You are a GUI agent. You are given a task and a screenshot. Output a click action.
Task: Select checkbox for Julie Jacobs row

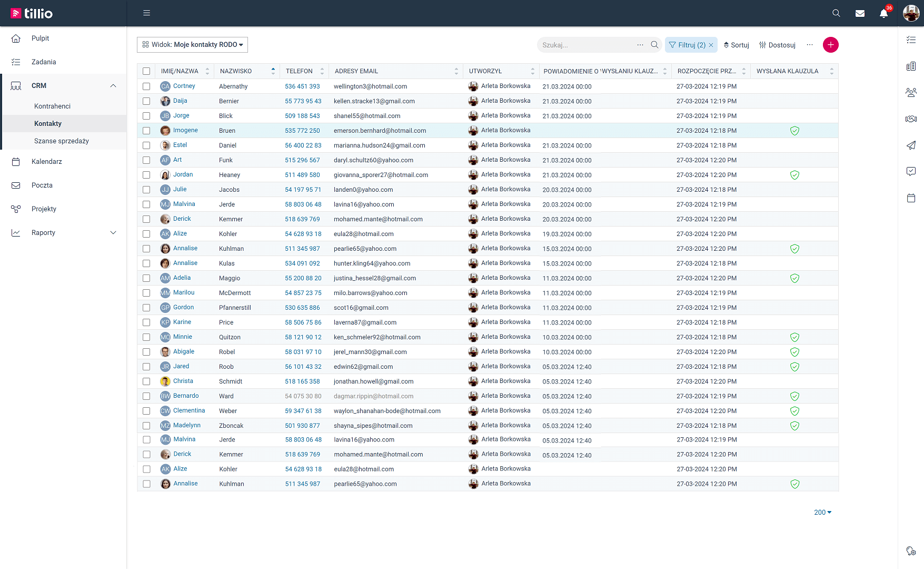click(x=146, y=190)
